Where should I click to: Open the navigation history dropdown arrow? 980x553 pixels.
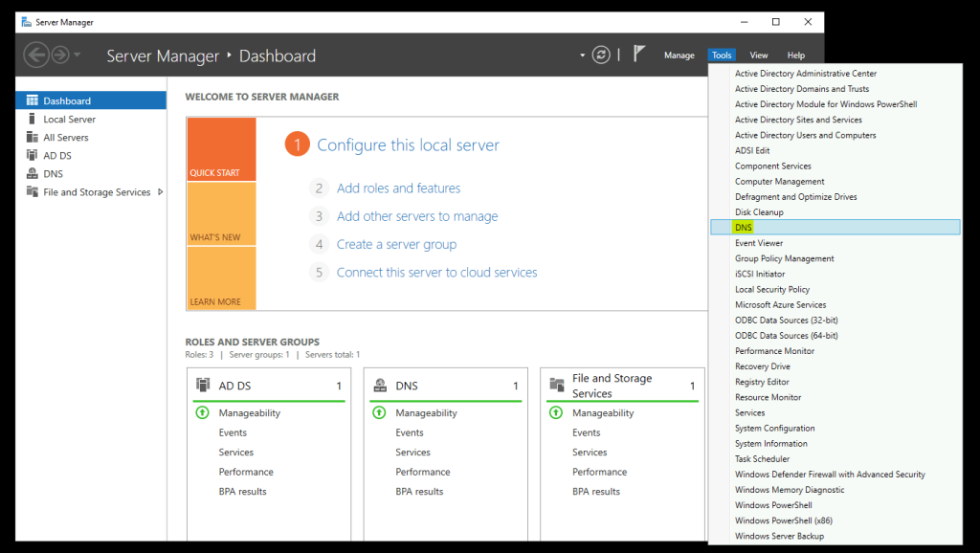pyautogui.click(x=77, y=55)
